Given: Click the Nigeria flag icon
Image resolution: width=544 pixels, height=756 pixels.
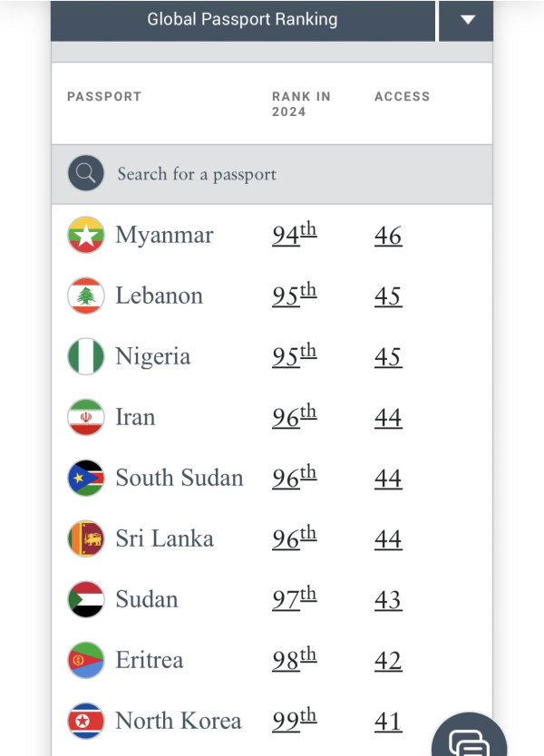Looking at the screenshot, I should (86, 357).
